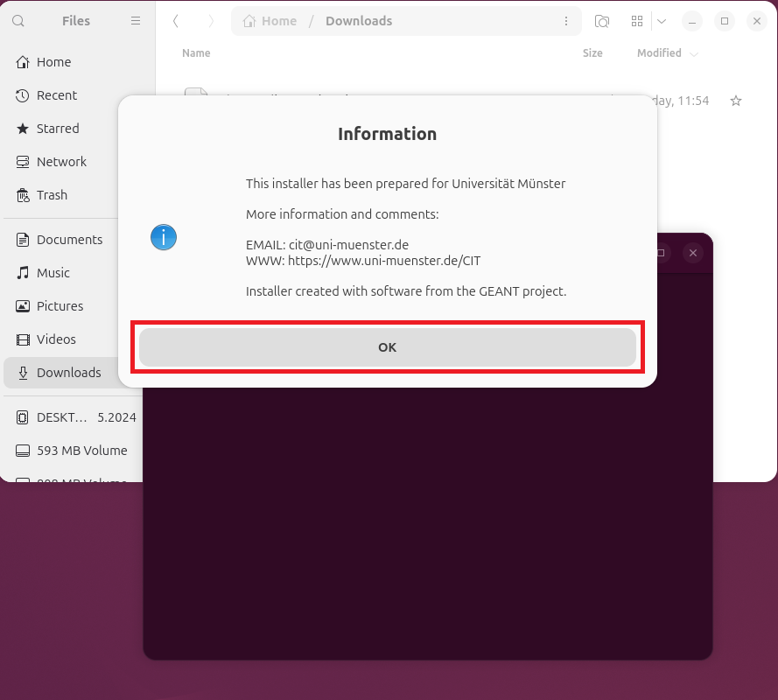Sort by the Size column header
This screenshot has height=700, width=778.
click(592, 53)
